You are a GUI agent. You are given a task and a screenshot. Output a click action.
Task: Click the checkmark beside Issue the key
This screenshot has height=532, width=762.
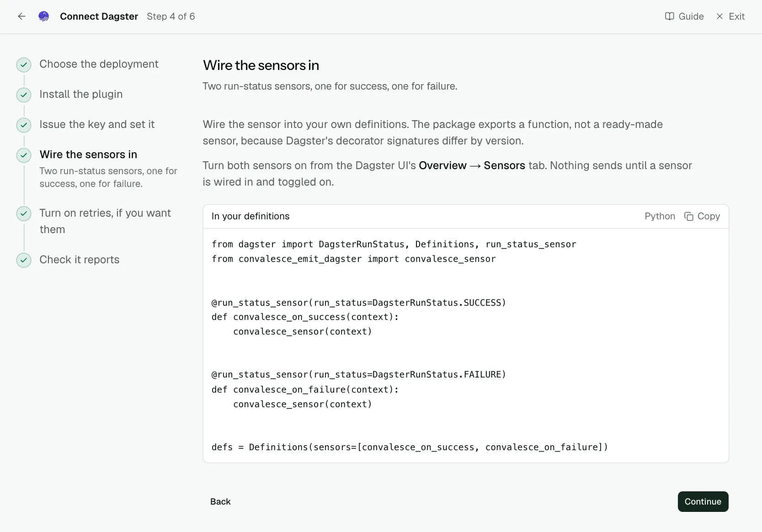(x=24, y=125)
